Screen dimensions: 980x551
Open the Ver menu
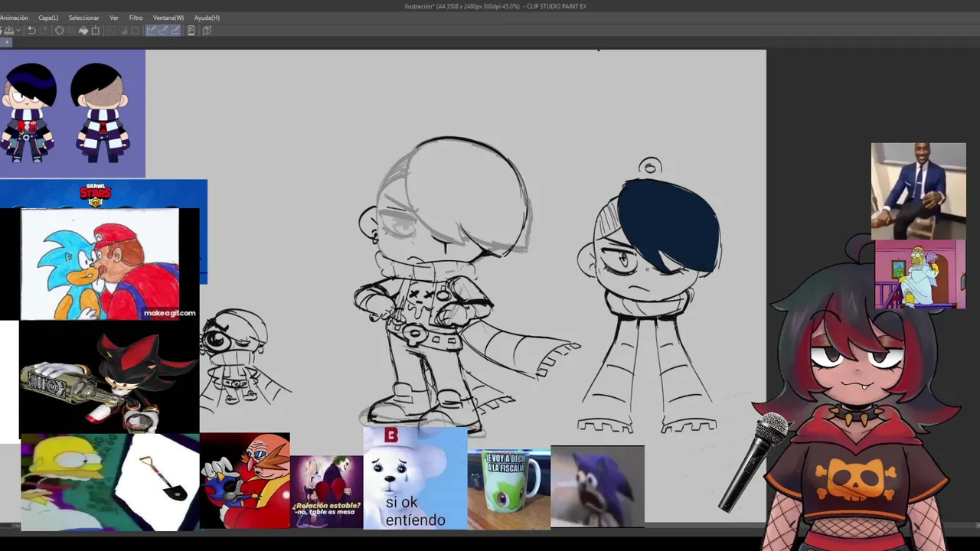[114, 18]
